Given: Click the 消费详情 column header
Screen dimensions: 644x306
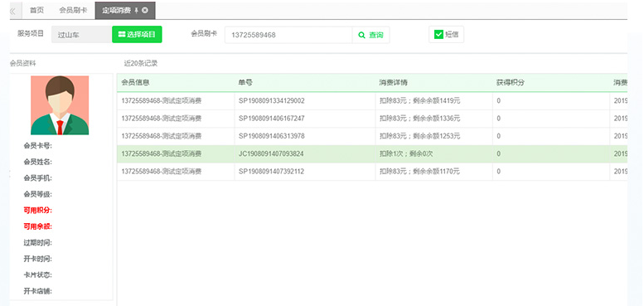Looking at the screenshot, I should pos(394,83).
